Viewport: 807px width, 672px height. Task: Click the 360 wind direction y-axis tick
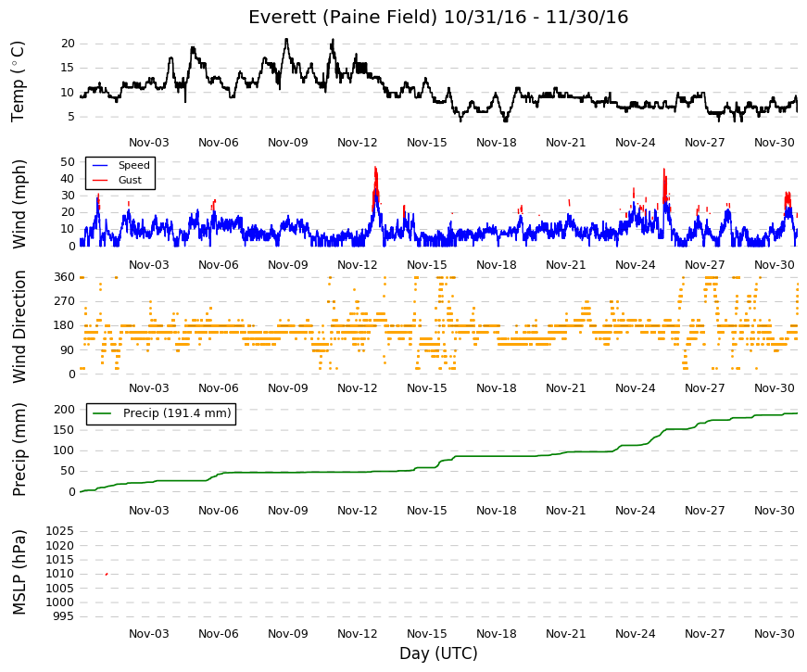[64, 277]
